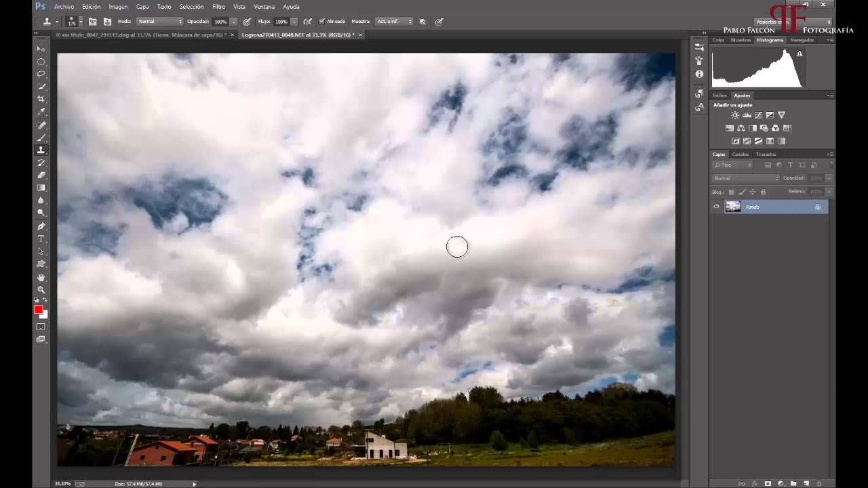Screen dimensions: 868x488
Task: Open the Flujo slider dropdown arrow
Action: click(294, 22)
